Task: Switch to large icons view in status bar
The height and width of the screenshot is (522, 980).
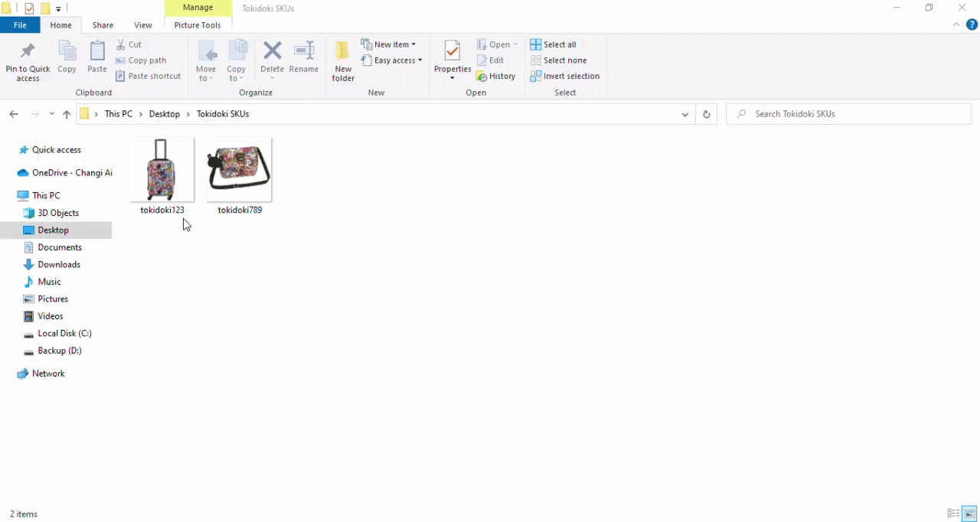Action: click(970, 514)
